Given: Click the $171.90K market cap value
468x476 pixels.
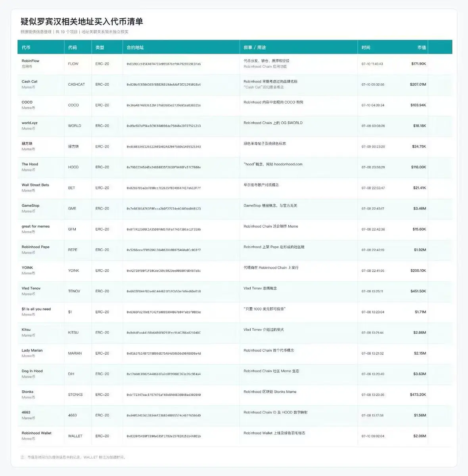Looking at the screenshot, I should 418,64.
